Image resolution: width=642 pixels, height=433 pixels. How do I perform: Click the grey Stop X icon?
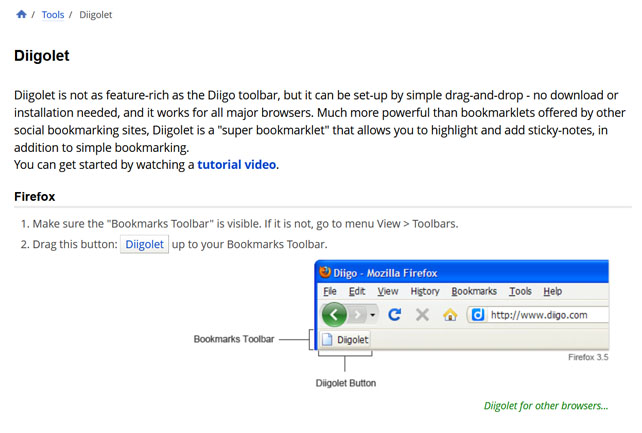[422, 315]
